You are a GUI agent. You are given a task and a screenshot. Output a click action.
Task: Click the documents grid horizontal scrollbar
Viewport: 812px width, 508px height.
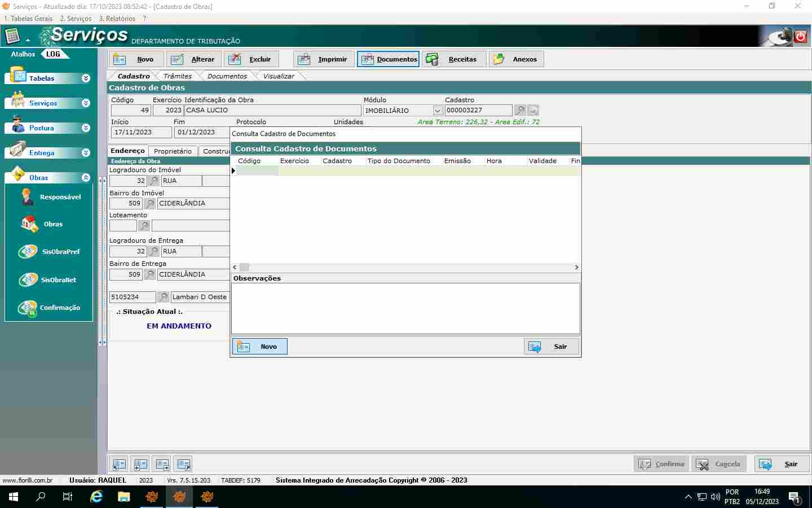point(406,268)
